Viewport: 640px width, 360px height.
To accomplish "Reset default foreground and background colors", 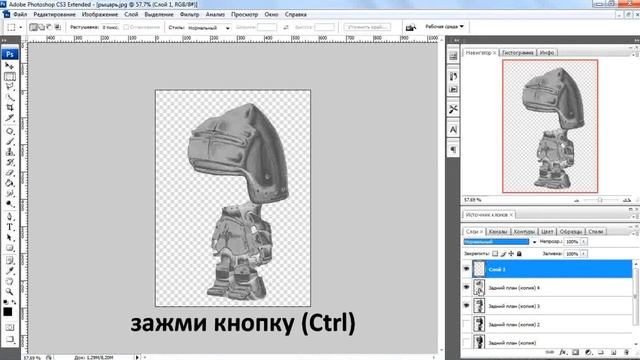I will tap(5, 302).
